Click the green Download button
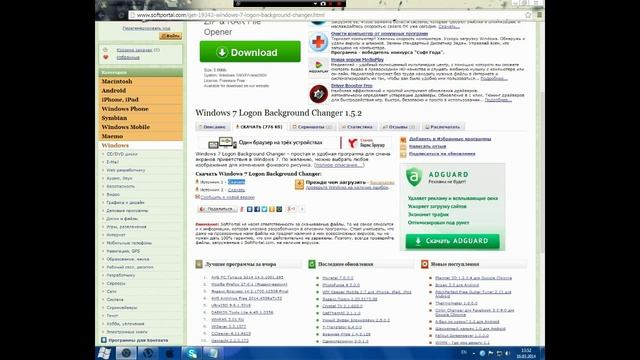 click(x=250, y=52)
